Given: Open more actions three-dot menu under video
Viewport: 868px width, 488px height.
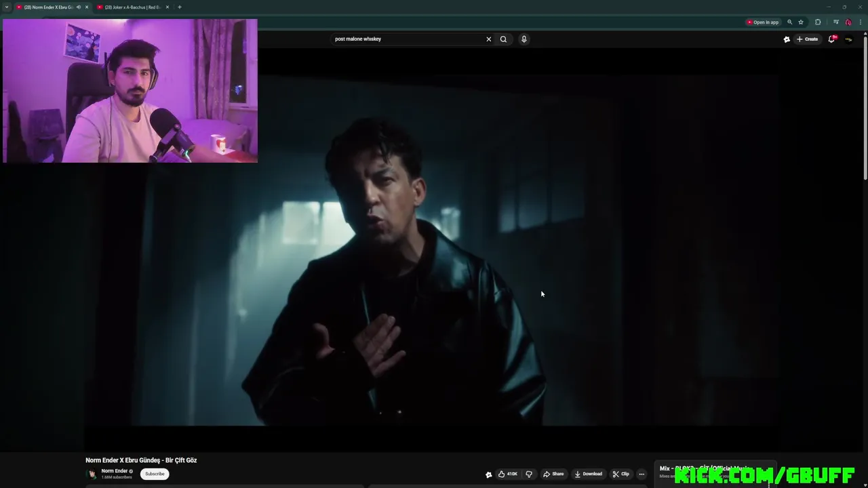Looking at the screenshot, I should tap(642, 474).
